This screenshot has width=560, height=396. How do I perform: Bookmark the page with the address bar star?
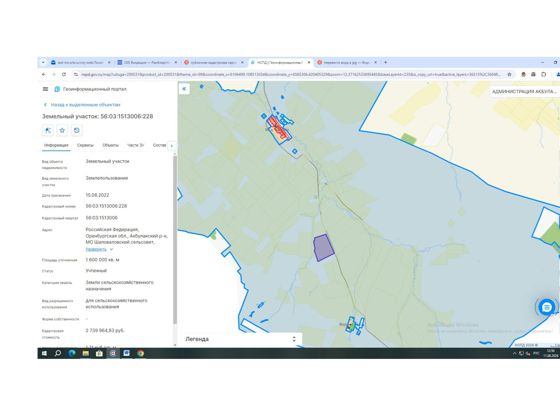pos(509,74)
